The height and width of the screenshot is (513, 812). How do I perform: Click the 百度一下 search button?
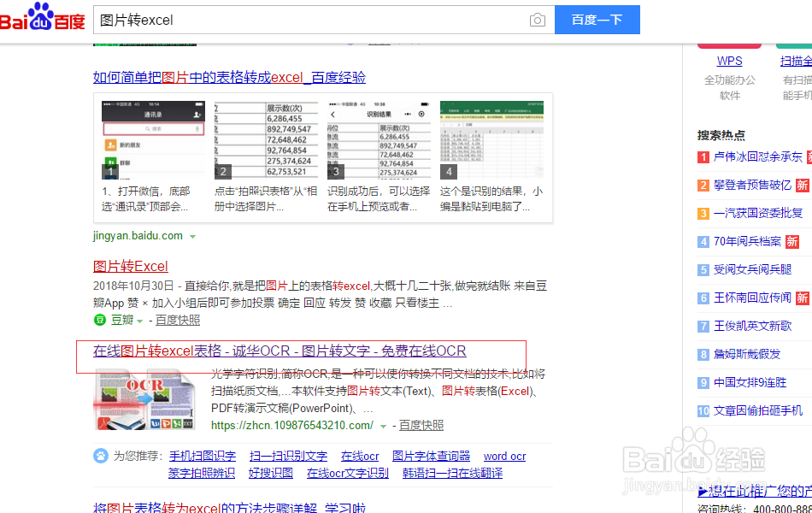(597, 19)
